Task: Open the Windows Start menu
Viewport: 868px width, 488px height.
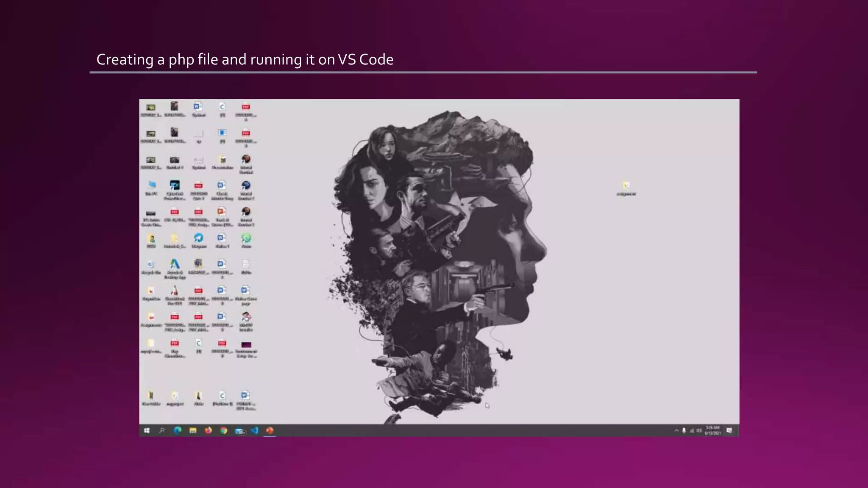Action: click(x=147, y=430)
